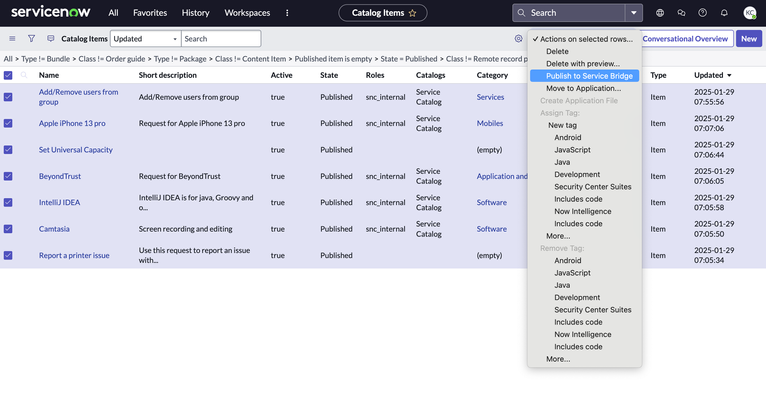Click the ServiceNow logo
Viewport: 766px width, 399px height.
click(50, 12)
